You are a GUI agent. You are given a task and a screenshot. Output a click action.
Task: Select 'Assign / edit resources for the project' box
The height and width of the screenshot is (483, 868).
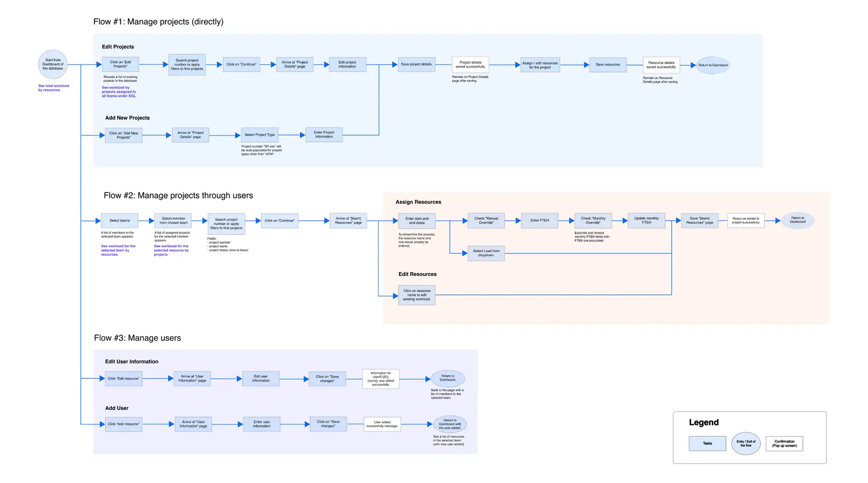540,65
